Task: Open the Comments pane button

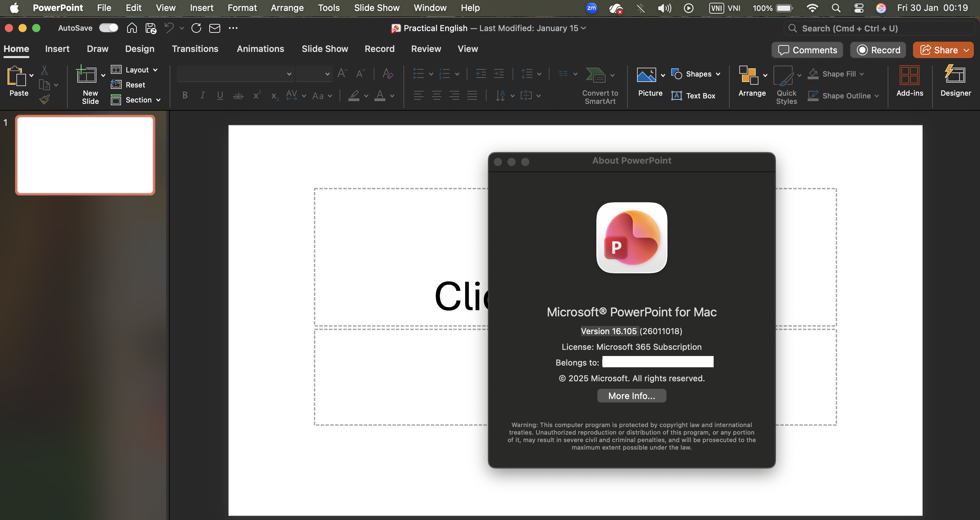Action: point(807,50)
